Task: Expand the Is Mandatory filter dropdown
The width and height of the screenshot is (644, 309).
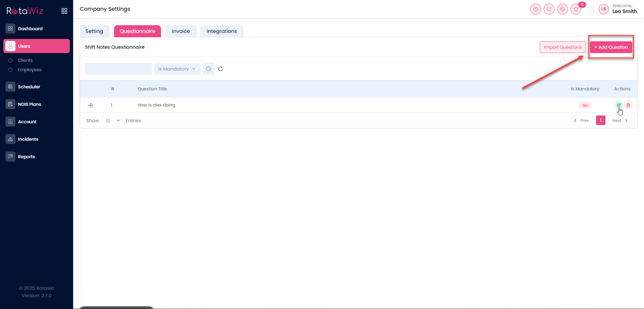Action: coord(177,69)
